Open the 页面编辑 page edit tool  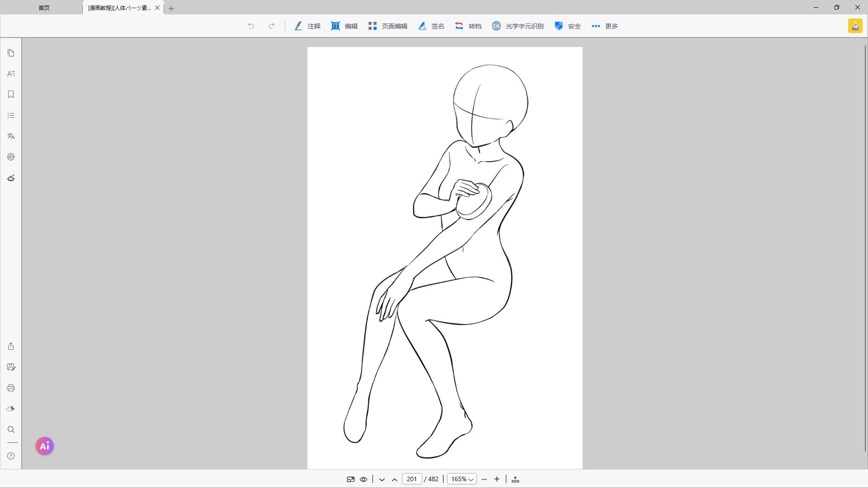point(388,26)
